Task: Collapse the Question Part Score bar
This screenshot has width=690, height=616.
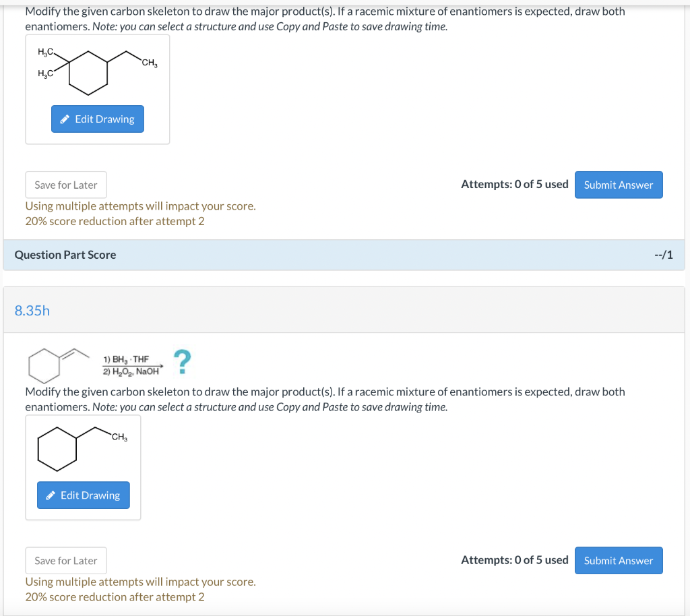Action: point(64,255)
